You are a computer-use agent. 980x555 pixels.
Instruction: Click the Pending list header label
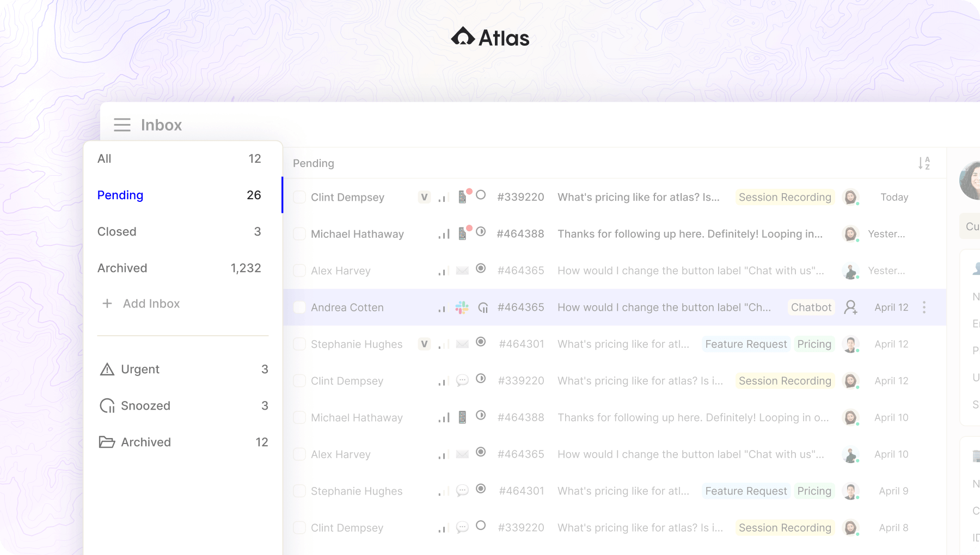click(314, 163)
